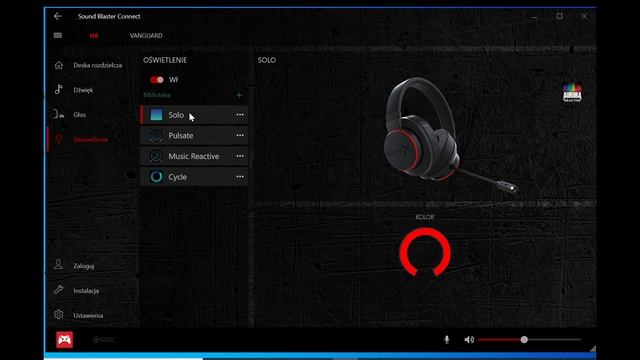The width and height of the screenshot is (640, 360).
Task: Click the gear Ustawienia icon
Action: point(59,314)
